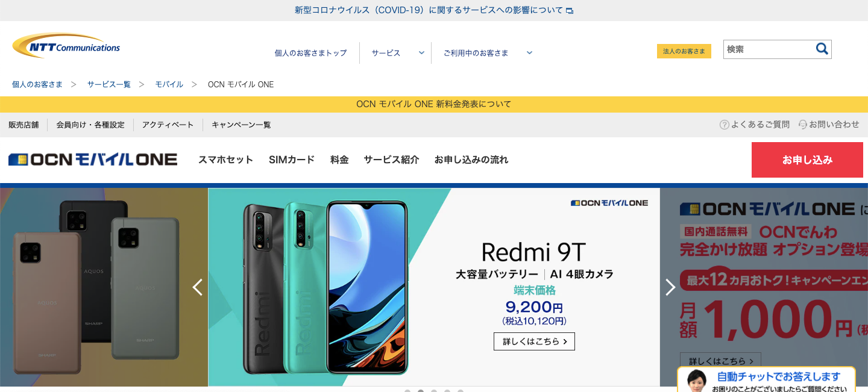The height and width of the screenshot is (392, 868).
Task: Click 詳しくはこちら on Redmi 9T banner
Action: coord(534,341)
